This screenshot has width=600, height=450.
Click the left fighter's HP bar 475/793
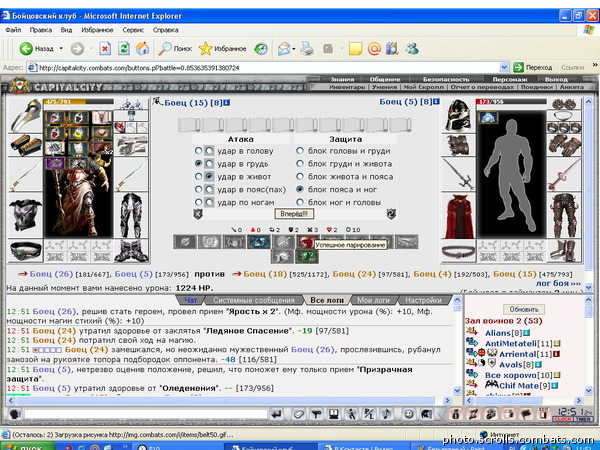78,102
